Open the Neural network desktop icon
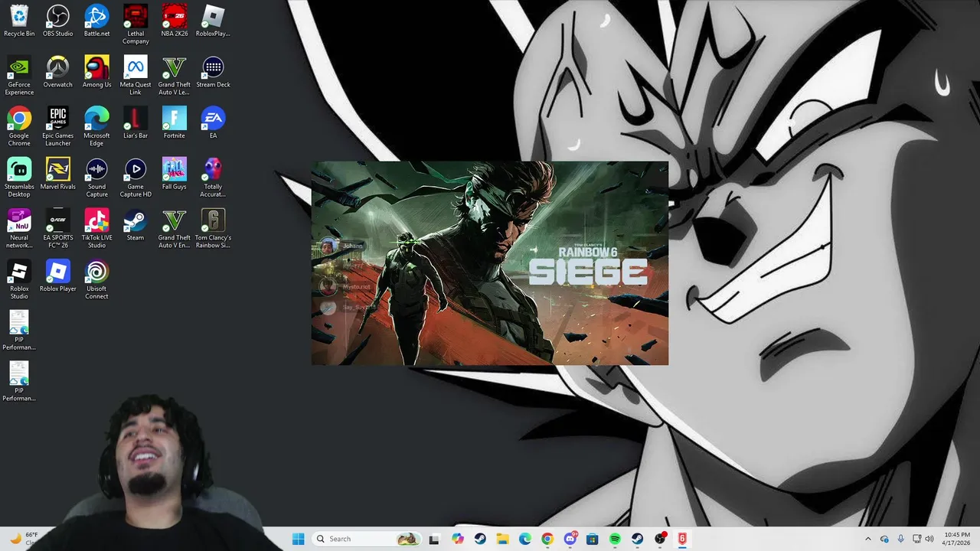 point(19,229)
